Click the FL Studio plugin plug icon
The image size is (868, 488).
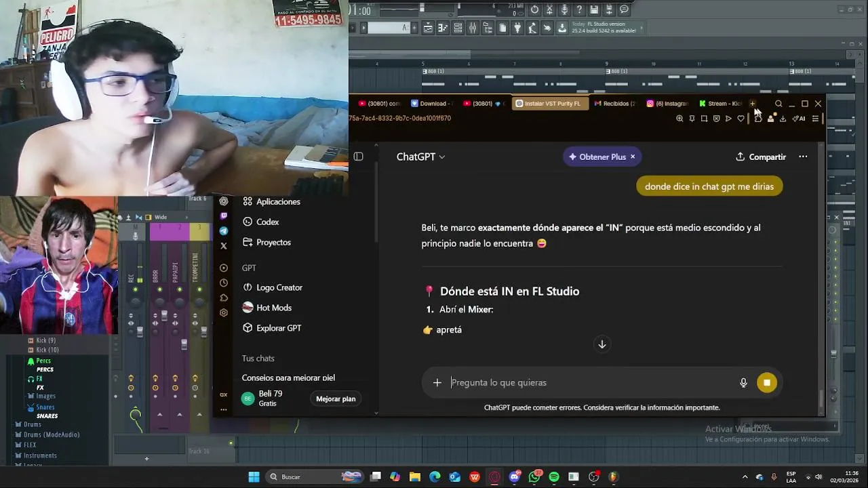click(x=517, y=28)
